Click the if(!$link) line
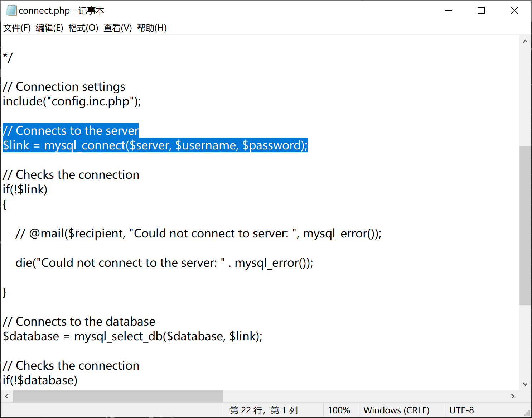532x418 pixels. [25, 189]
